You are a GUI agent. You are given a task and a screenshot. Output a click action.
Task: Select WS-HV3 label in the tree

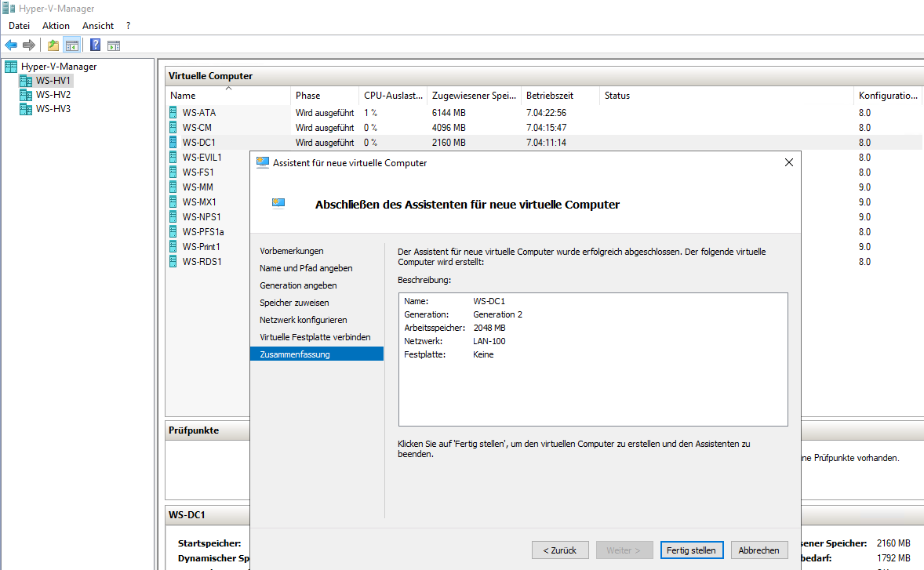[x=53, y=109]
